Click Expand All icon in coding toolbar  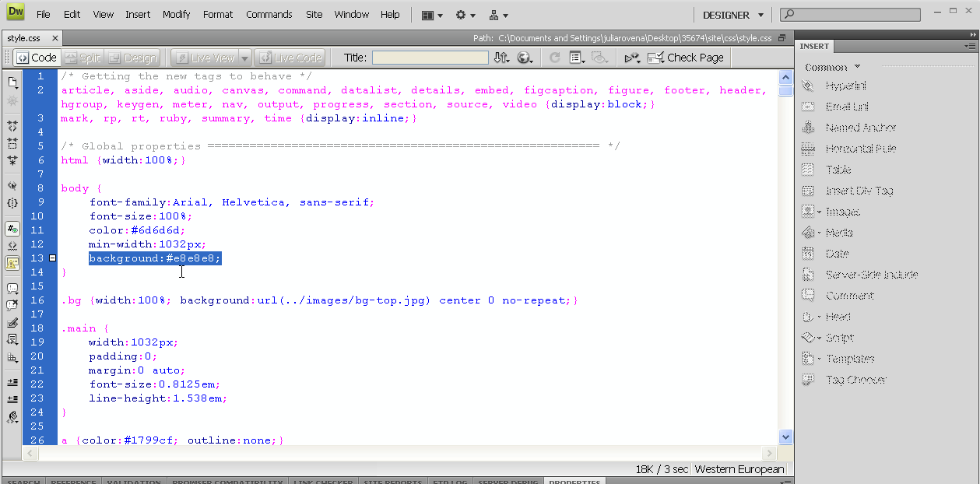pyautogui.click(x=12, y=161)
